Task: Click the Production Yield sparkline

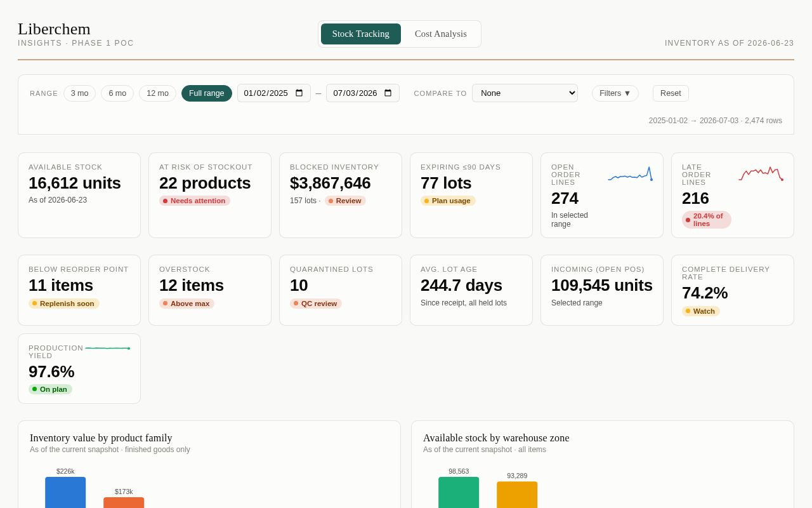Action: tap(107, 348)
